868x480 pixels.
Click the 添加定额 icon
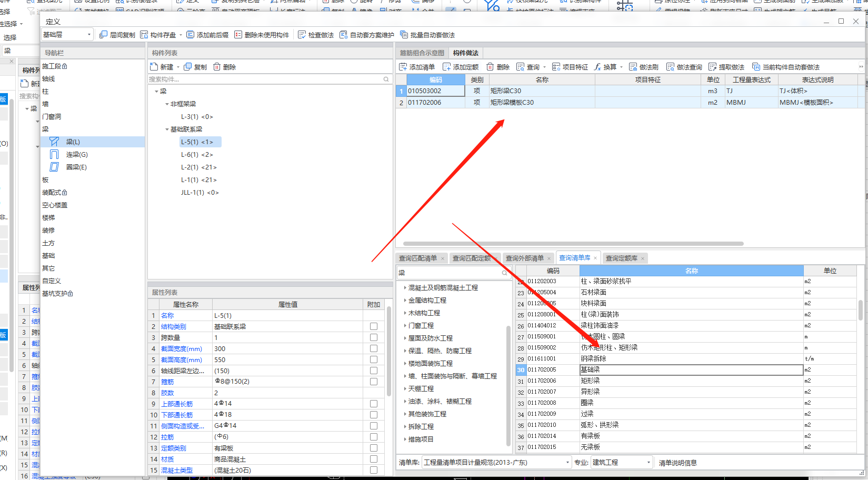pyautogui.click(x=446, y=67)
